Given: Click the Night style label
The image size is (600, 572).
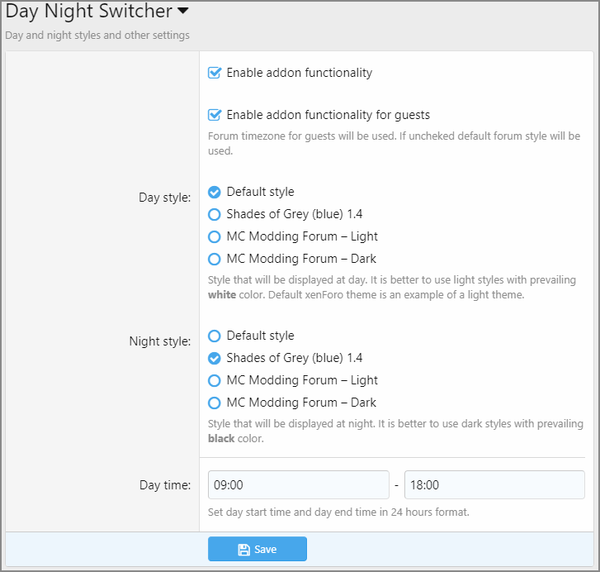Looking at the screenshot, I should coord(160,341).
